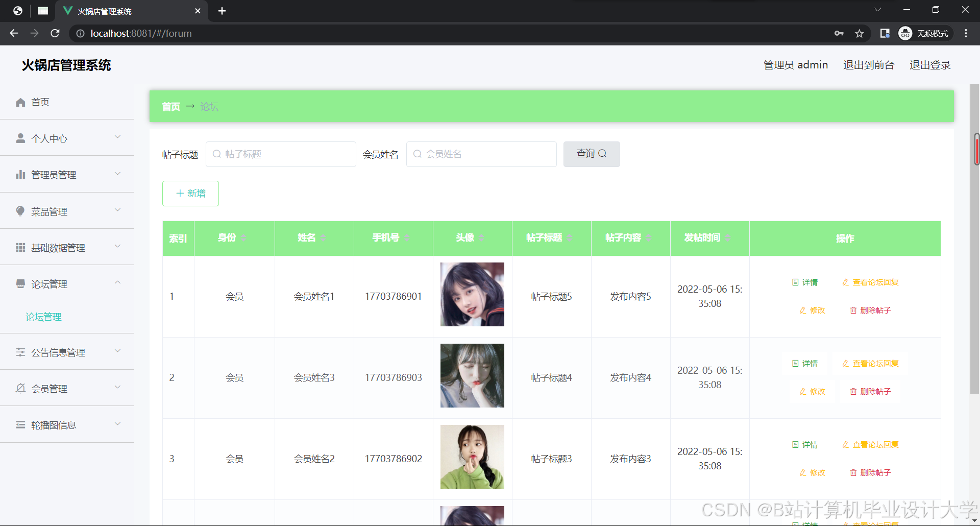Open browser three-dot menu
This screenshot has height=526, width=980.
[x=966, y=33]
